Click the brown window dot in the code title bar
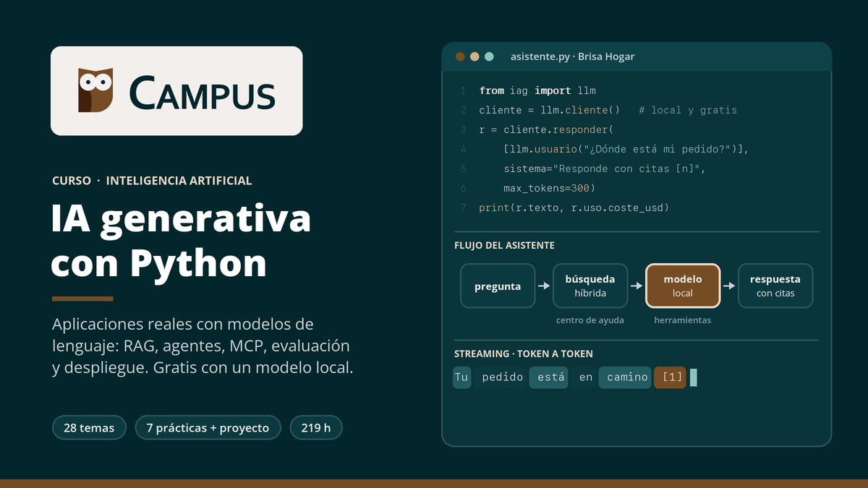Screen dimensions: 868x488 pos(460,56)
